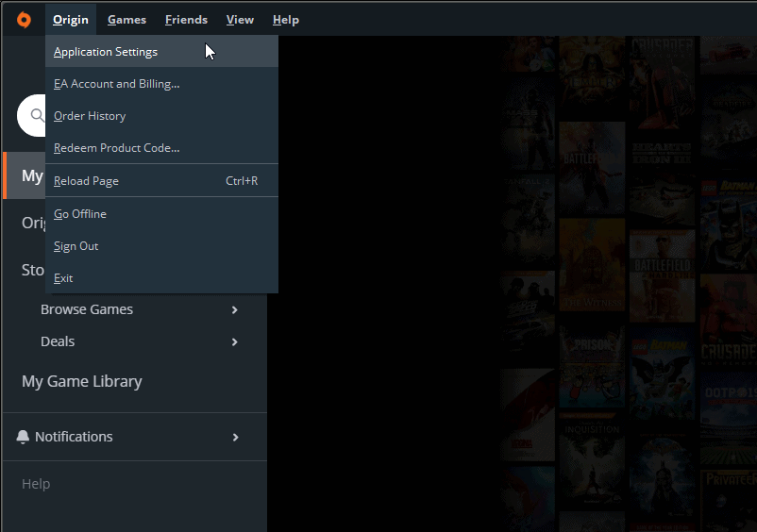Click The Witness game cover
Screen dimensions: 757x532
(592, 265)
